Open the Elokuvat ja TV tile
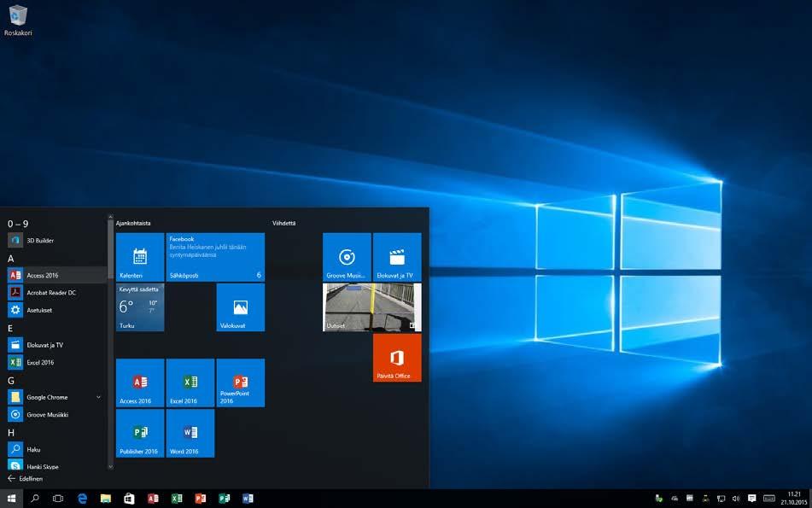The image size is (812, 508). pos(397,257)
